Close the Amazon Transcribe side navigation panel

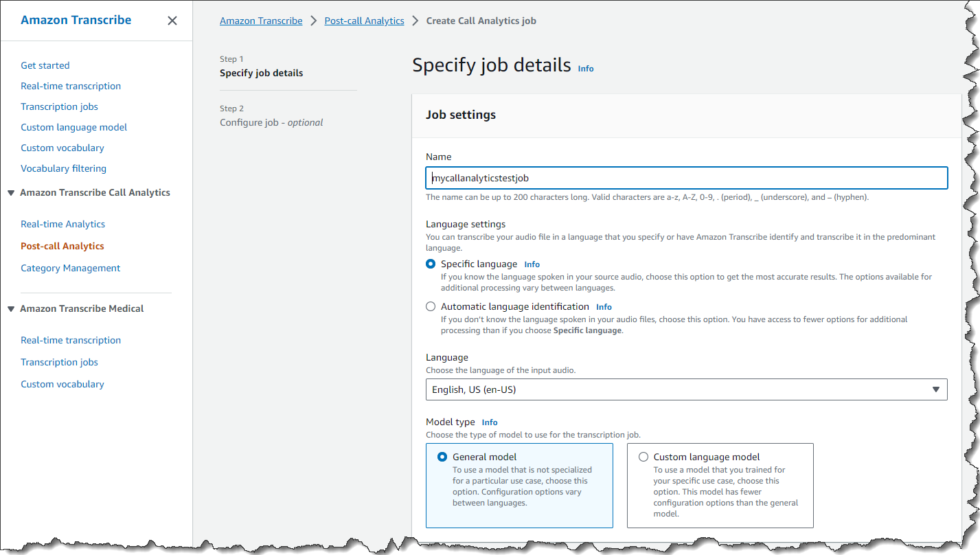pos(172,21)
